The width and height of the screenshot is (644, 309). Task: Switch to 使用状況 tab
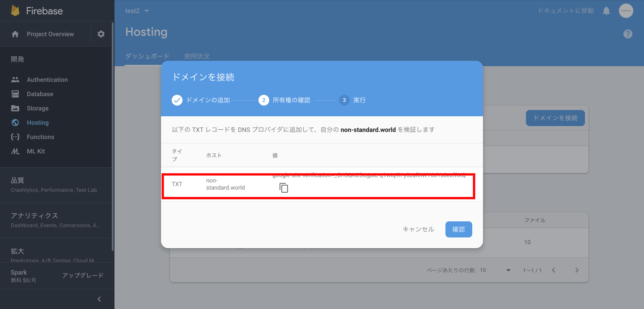(197, 56)
